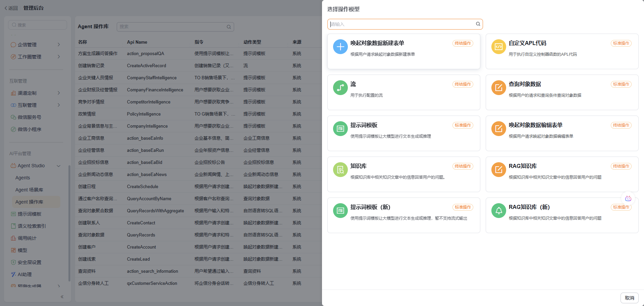Click the green icon for 提示词模板（新）
Image resolution: width=644 pixels, height=306 pixels.
tap(340, 211)
